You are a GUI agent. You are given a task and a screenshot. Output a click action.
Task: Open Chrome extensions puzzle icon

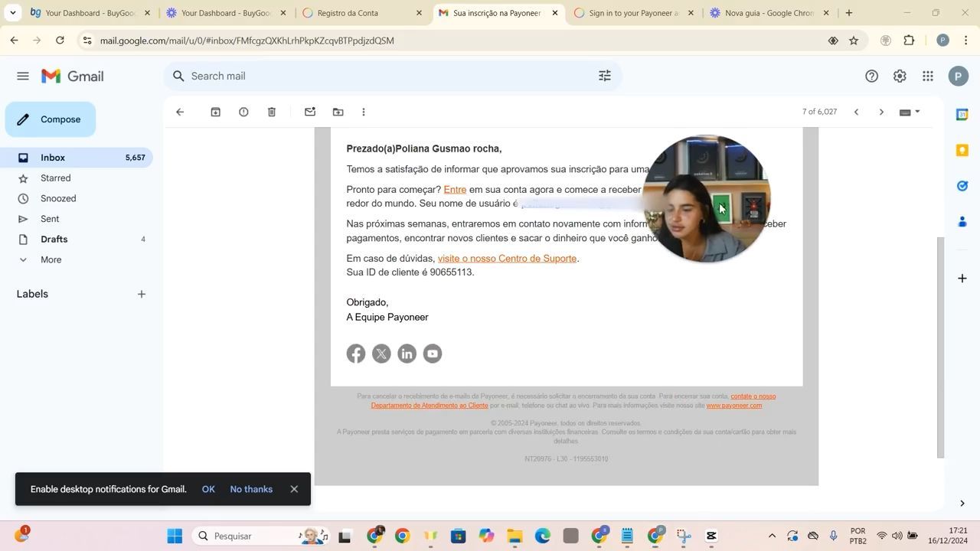pyautogui.click(x=910, y=41)
